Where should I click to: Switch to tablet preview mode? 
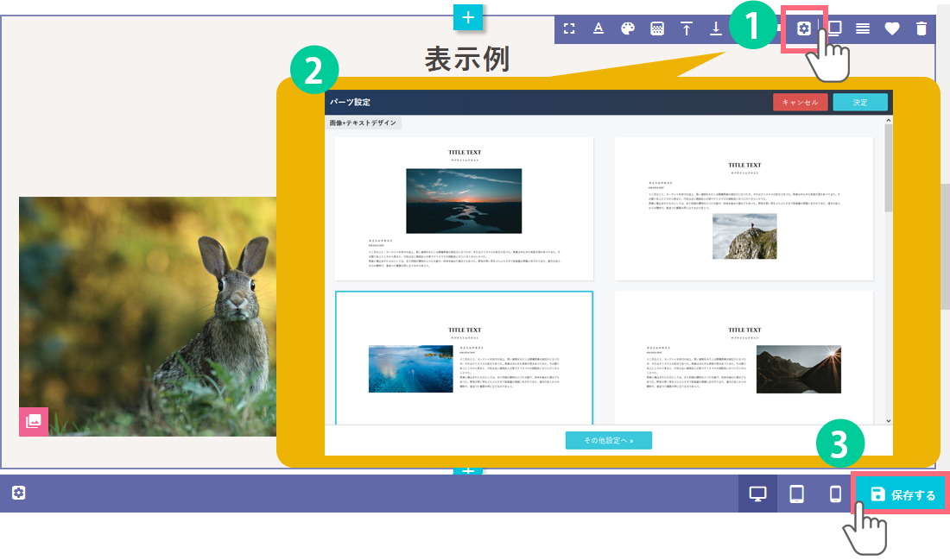(796, 494)
